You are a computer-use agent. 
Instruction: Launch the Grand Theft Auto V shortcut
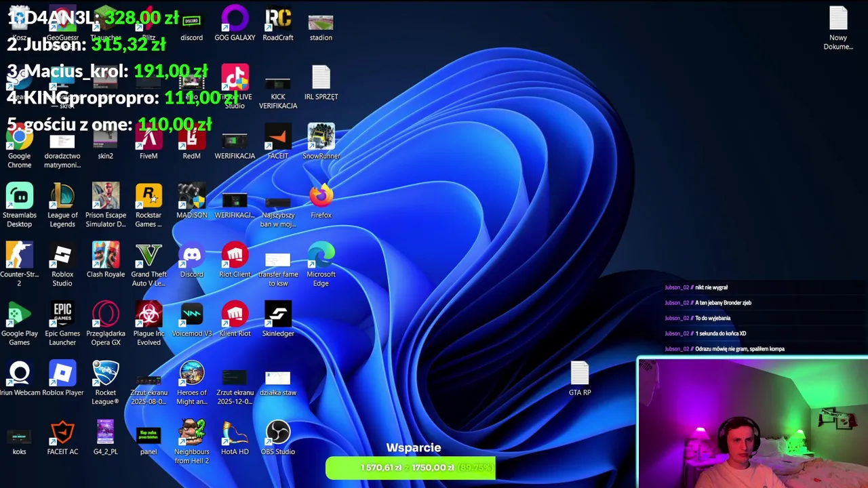(x=149, y=264)
